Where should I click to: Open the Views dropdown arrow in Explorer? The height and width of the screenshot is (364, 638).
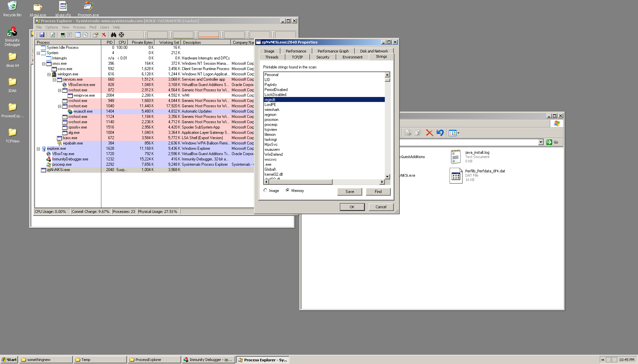pos(459,133)
